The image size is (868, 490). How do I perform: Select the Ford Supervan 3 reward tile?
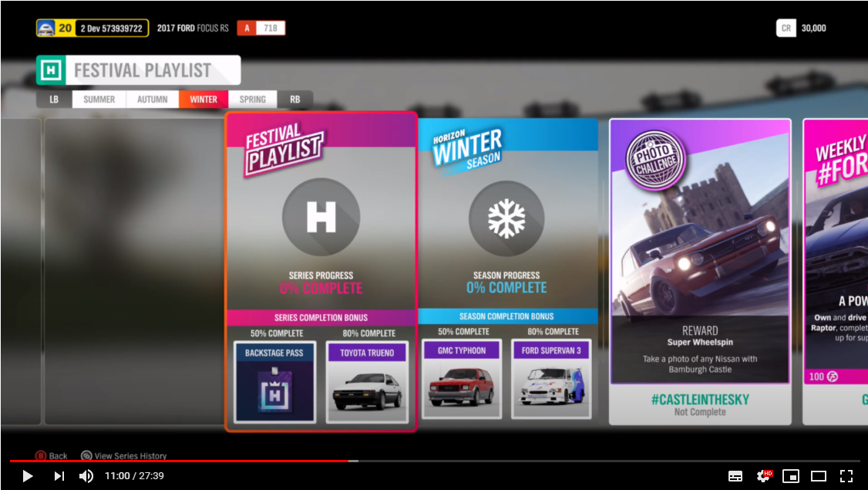tap(551, 379)
